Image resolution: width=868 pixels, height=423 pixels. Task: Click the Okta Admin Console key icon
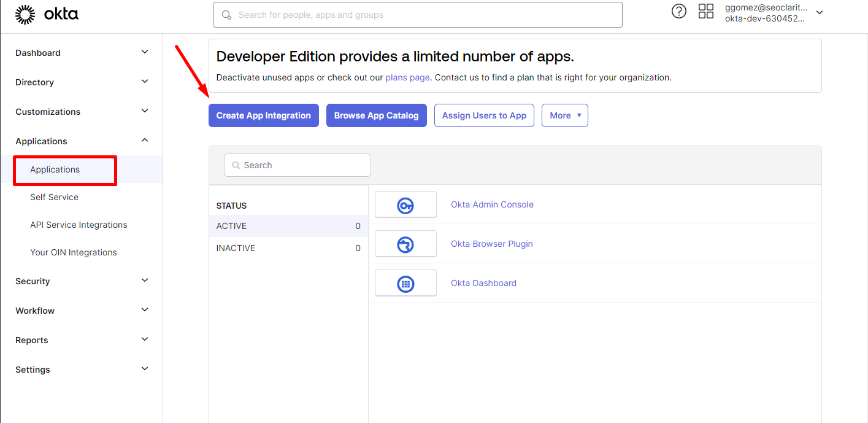click(405, 205)
